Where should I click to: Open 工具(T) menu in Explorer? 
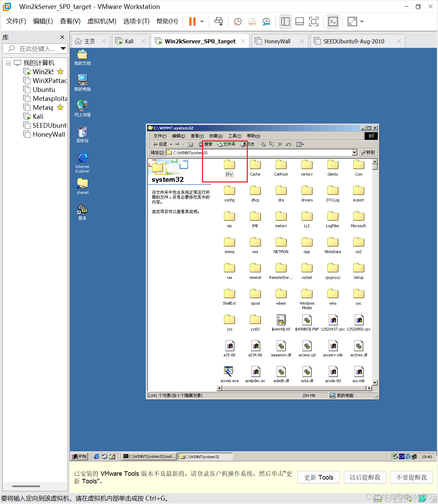[235, 136]
